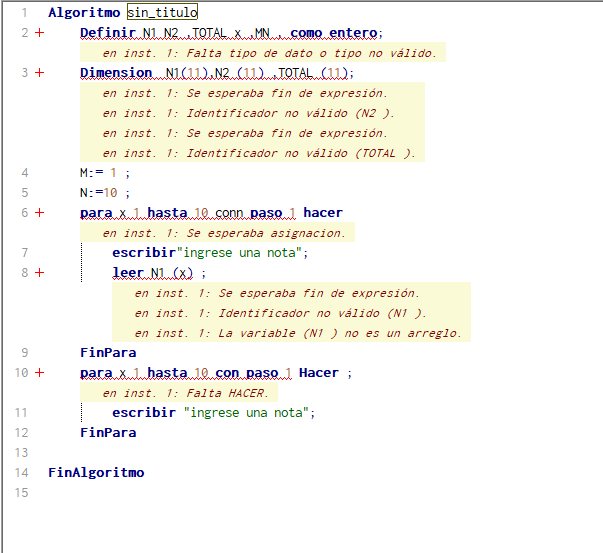Image resolution: width=603 pixels, height=553 pixels.
Task: Click the 'Hacer' keyword on line 10
Action: [319, 373]
